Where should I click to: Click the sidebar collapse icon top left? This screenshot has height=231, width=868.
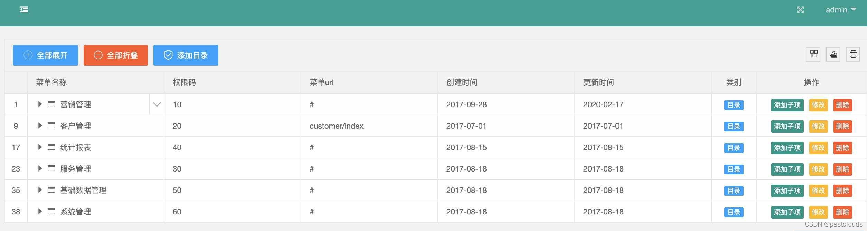[24, 9]
